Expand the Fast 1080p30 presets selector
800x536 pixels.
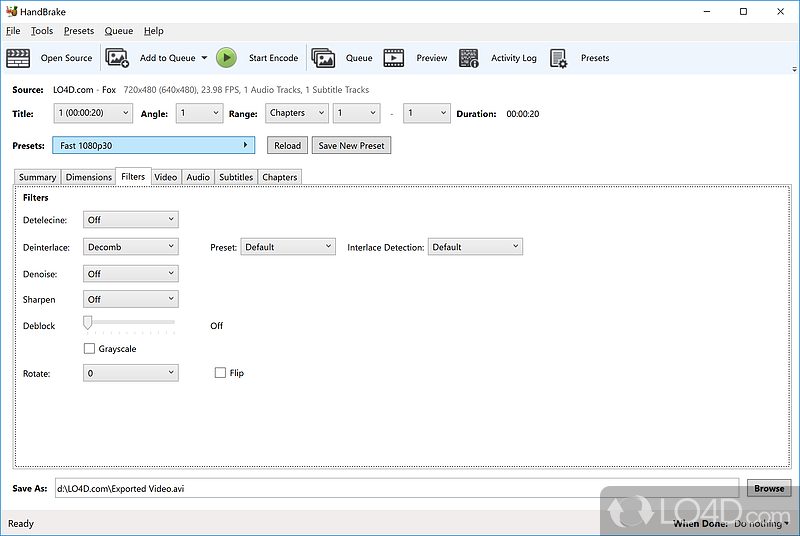click(154, 145)
